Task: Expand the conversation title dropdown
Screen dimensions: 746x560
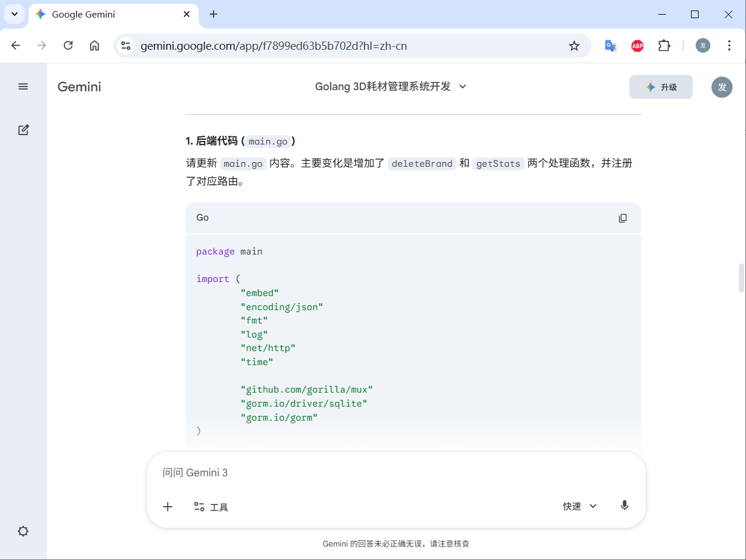Action: (x=463, y=87)
